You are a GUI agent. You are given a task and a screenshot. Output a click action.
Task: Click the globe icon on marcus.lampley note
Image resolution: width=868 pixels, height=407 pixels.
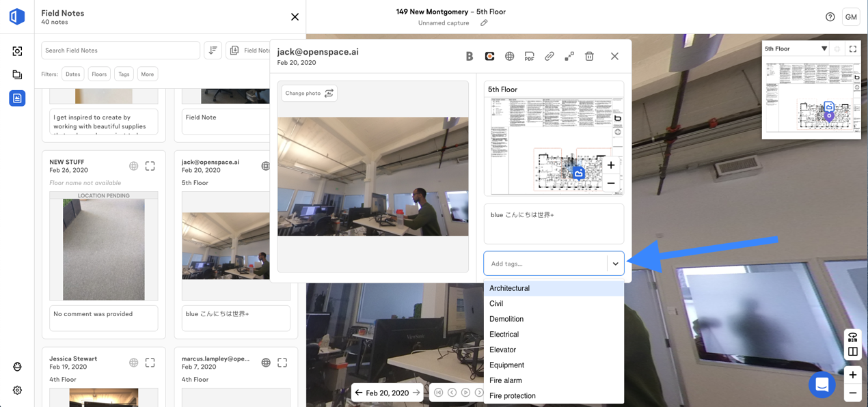click(x=266, y=363)
